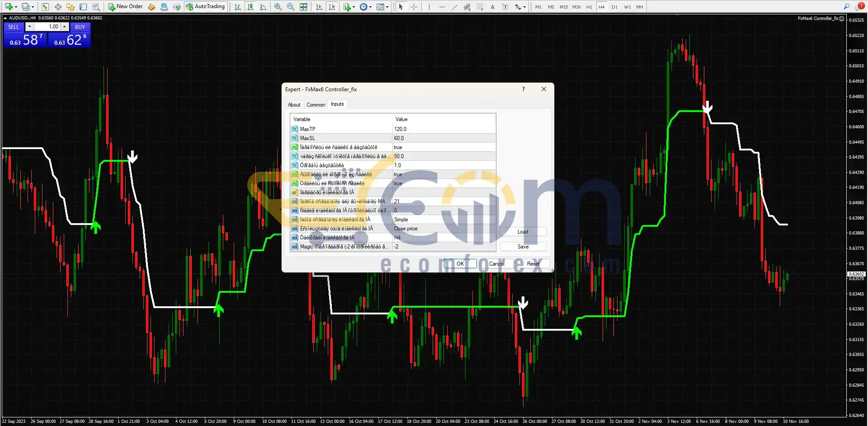This screenshot has width=868, height=426.
Task: Click the BUY button in one-click panel
Action: 80,27
